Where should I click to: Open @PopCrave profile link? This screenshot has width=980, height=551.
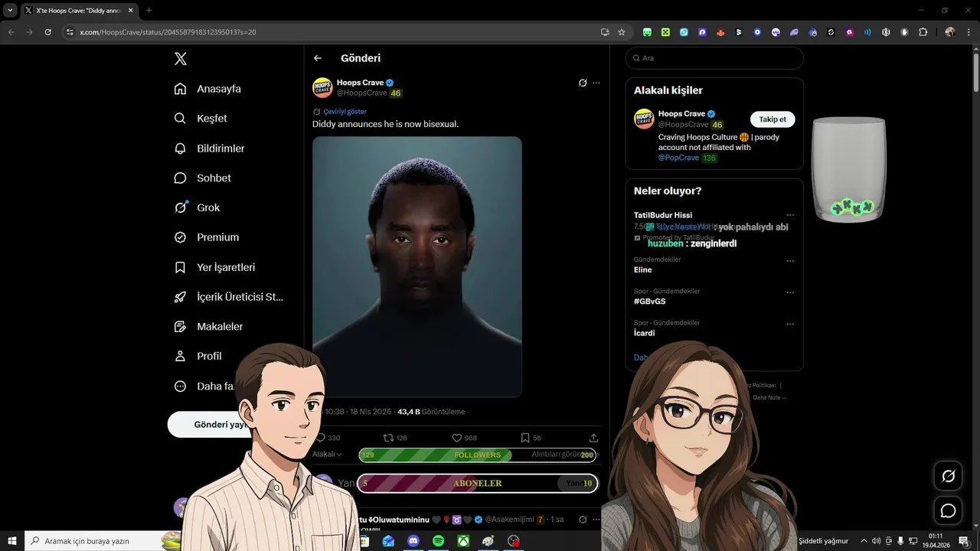point(678,158)
